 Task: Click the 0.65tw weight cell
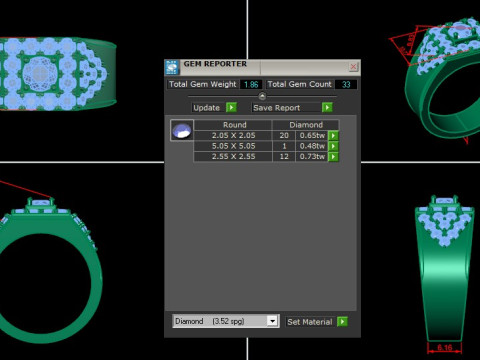(x=312, y=135)
